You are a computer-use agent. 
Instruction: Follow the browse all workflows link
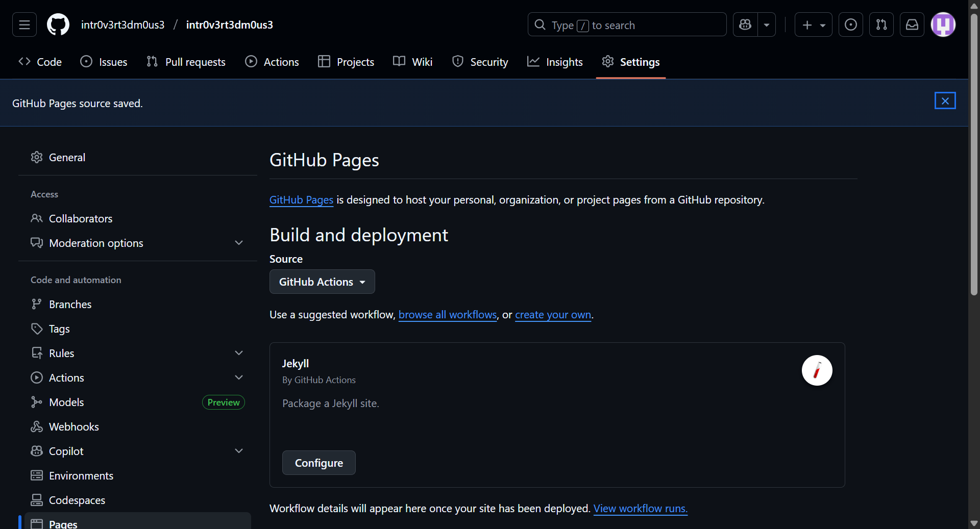point(447,315)
